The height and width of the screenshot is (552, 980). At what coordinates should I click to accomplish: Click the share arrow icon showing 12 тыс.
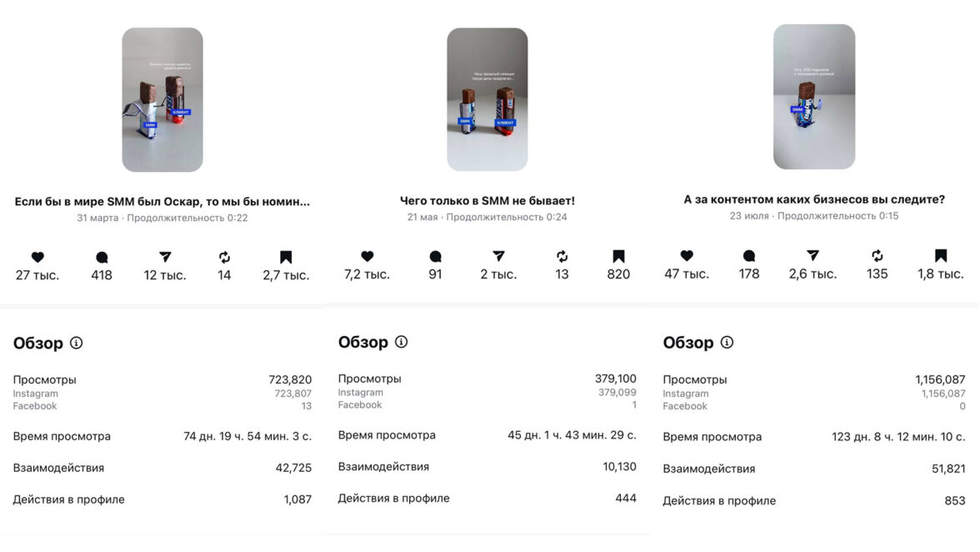tap(165, 258)
